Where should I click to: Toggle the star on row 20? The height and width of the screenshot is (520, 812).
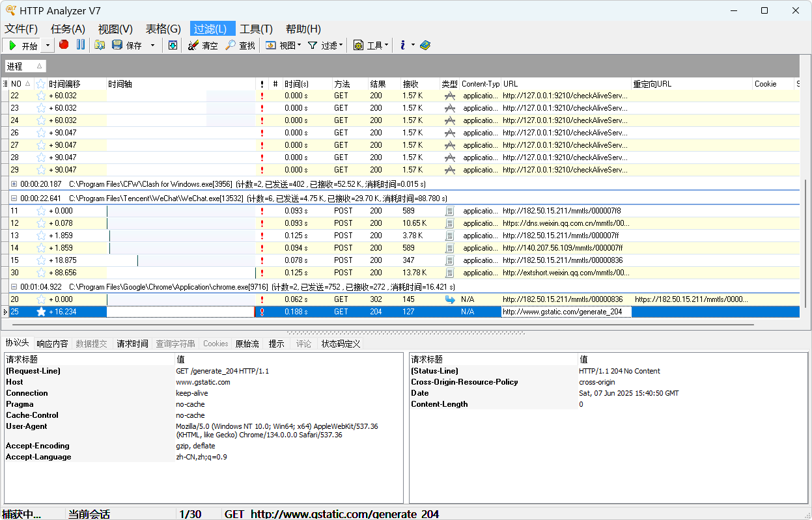[41, 299]
